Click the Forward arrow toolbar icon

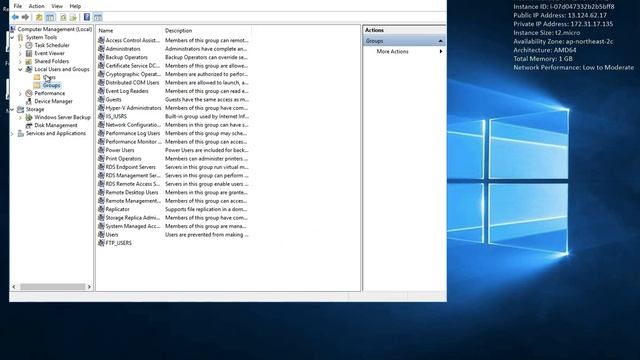tap(25, 17)
